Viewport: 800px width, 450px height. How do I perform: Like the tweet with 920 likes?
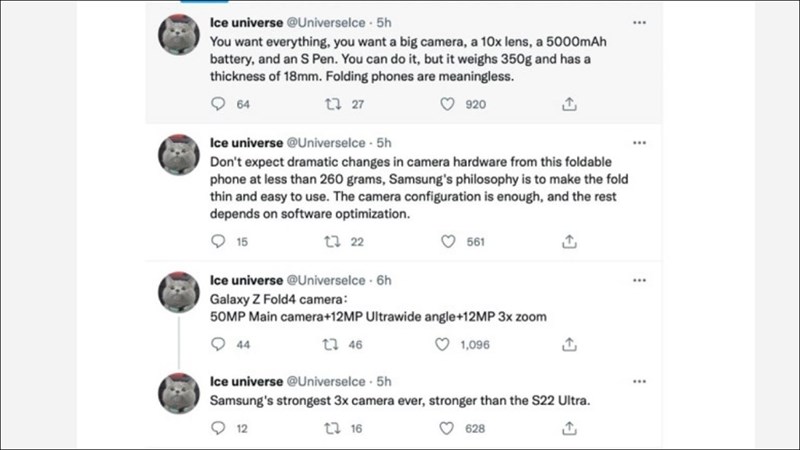point(447,103)
